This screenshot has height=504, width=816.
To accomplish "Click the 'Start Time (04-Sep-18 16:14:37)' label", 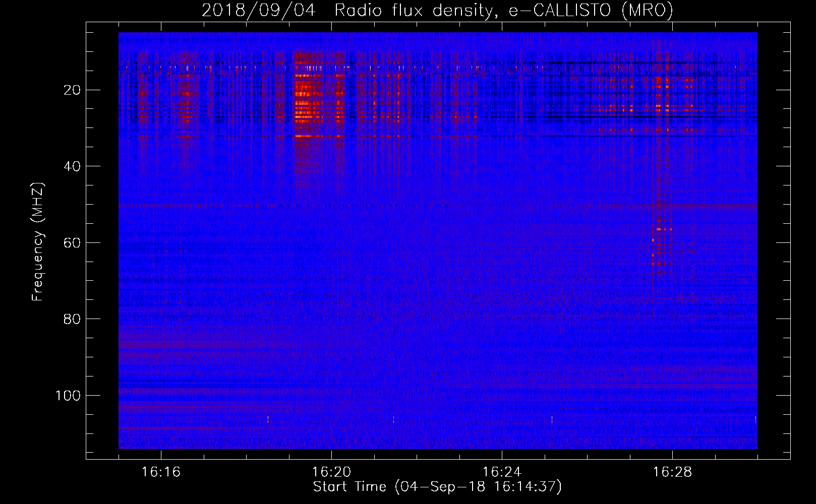I will click(437, 487).
